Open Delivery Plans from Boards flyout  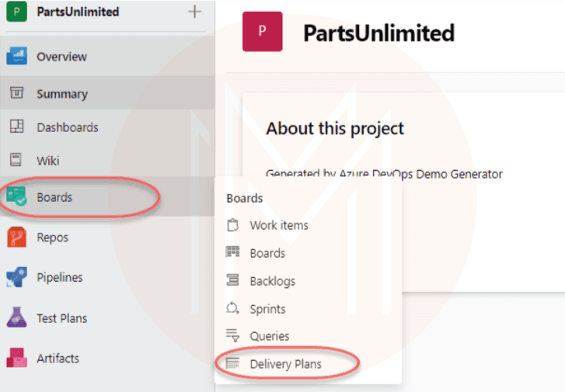[285, 363]
